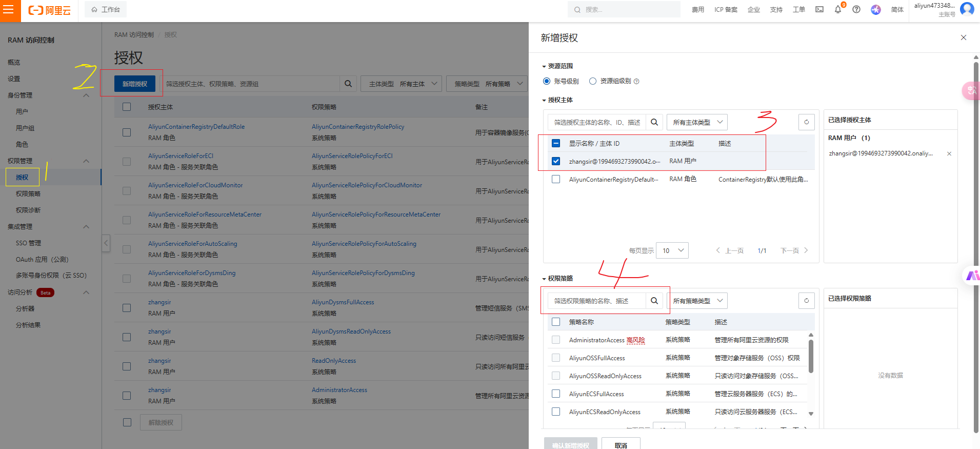Remove zhangsir from selected principals

[949, 153]
